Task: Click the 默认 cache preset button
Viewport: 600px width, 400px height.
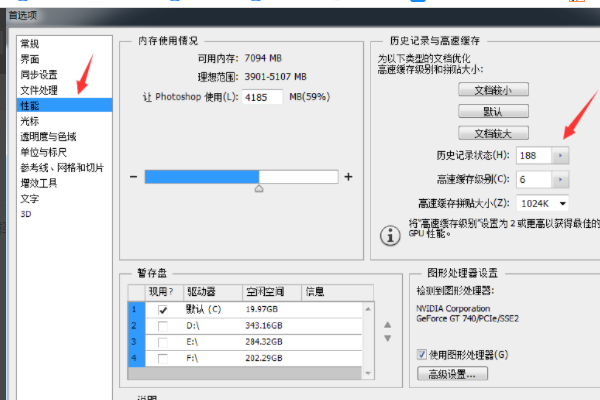Action: pyautogui.click(x=493, y=112)
